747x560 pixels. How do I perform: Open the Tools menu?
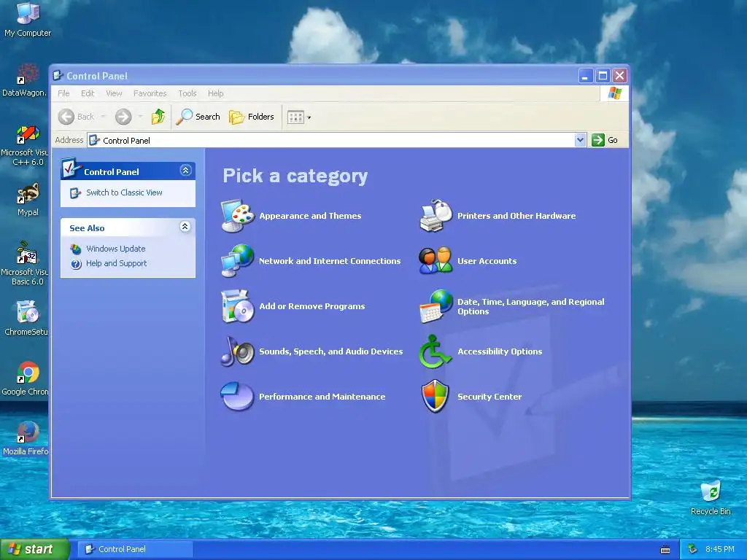[187, 93]
